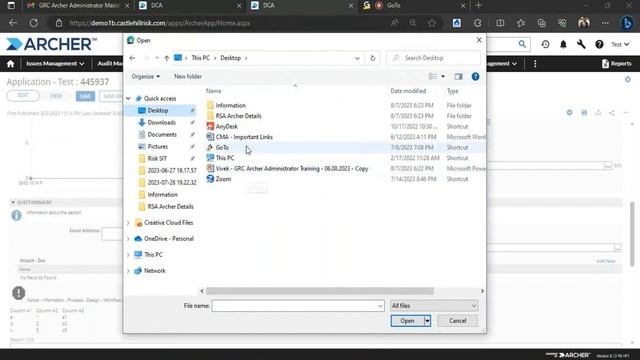640x360 pixels.
Task: Open the All files type dropdown
Action: (x=434, y=306)
